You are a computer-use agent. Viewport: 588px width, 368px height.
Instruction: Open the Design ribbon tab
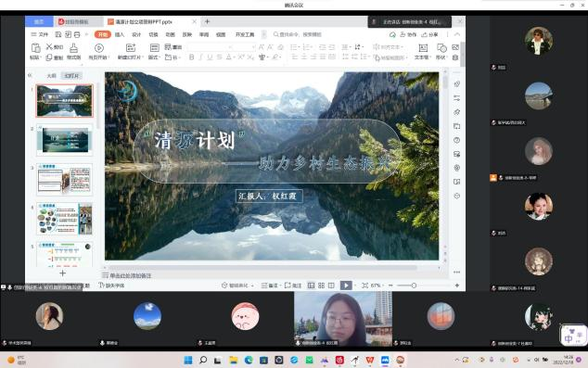coord(136,34)
